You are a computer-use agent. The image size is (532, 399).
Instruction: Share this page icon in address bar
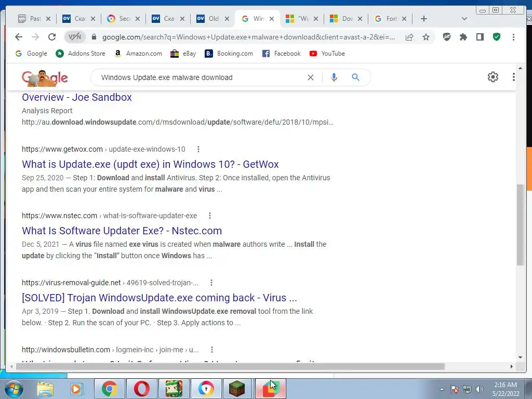[409, 37]
